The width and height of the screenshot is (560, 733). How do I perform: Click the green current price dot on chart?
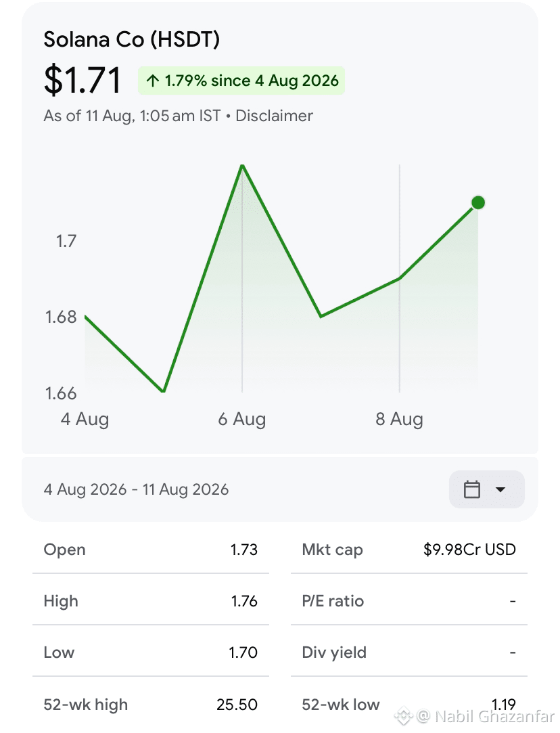tap(477, 203)
